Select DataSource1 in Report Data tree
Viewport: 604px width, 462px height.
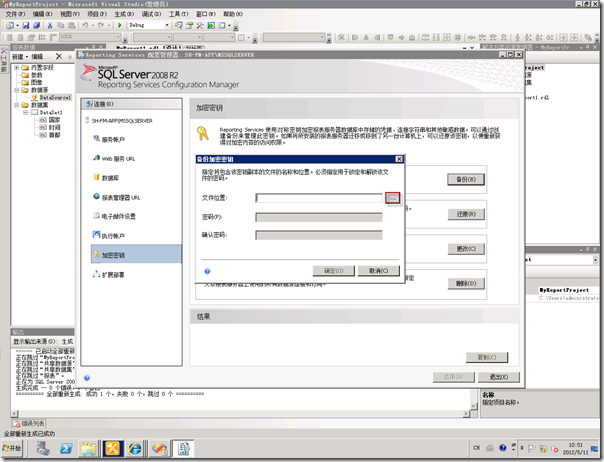[55, 97]
